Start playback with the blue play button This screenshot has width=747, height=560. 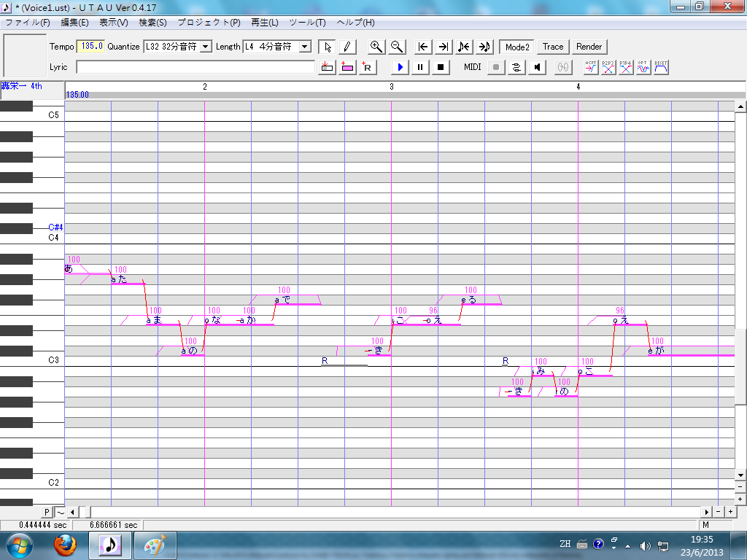(x=400, y=67)
